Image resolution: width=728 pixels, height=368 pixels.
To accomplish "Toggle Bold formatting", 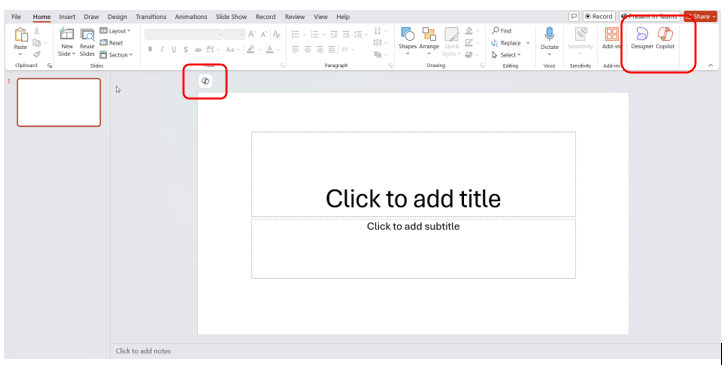I will (150, 49).
